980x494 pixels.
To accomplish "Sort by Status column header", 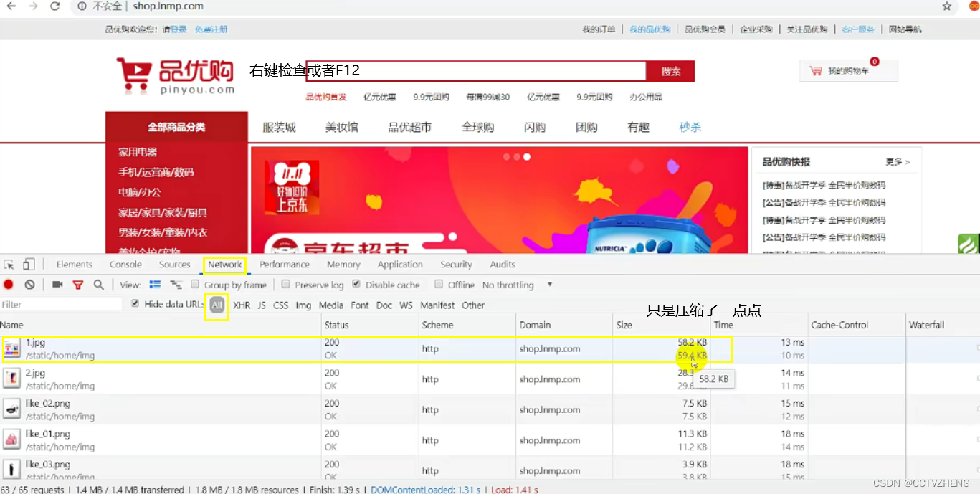I will click(x=370, y=325).
